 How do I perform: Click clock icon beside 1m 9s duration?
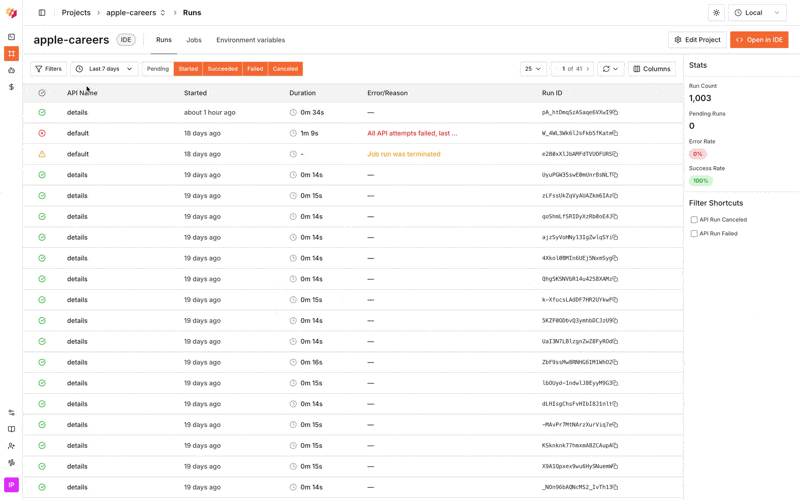tap(293, 133)
